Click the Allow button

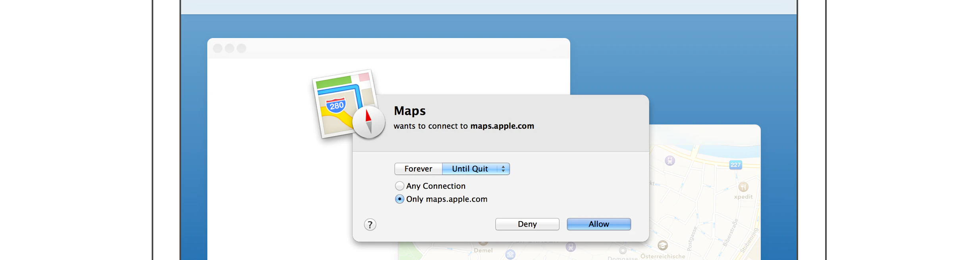click(x=599, y=224)
